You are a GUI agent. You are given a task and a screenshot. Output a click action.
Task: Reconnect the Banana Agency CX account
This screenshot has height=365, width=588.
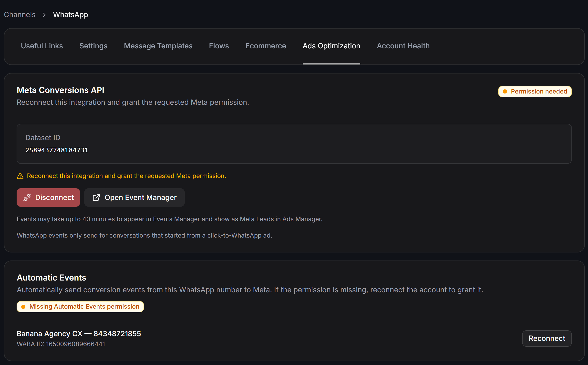[x=547, y=338]
